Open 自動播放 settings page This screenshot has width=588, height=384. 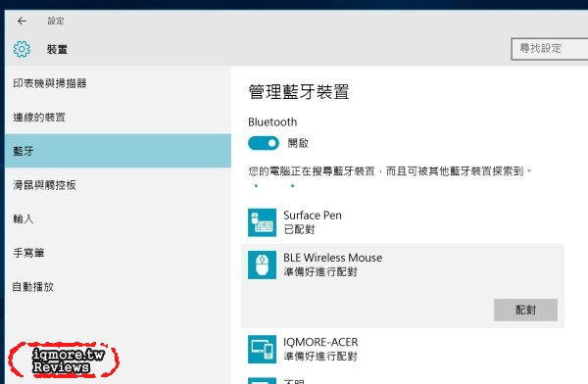[118, 287]
